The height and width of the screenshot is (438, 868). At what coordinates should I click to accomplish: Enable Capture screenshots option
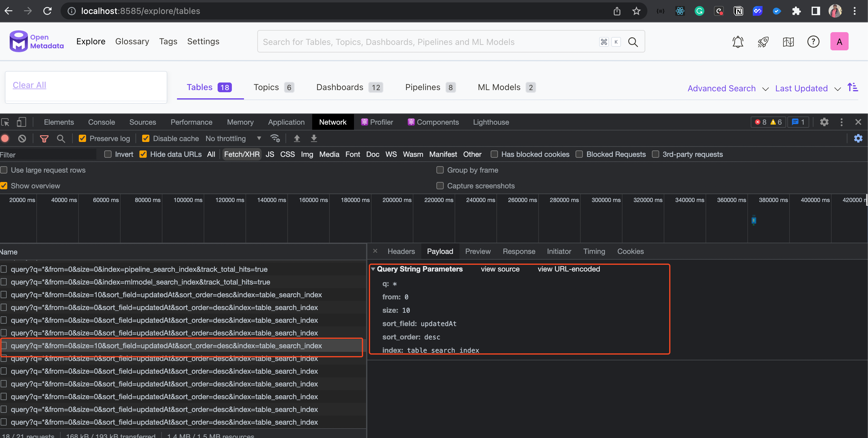point(440,186)
